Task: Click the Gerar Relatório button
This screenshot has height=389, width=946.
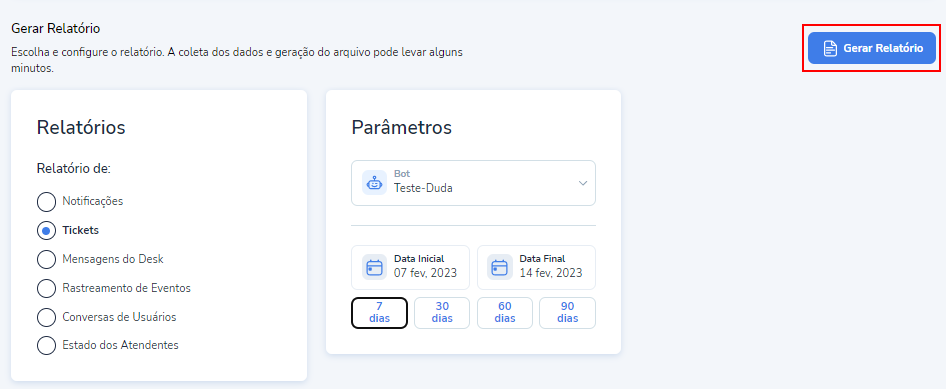Action: (x=872, y=48)
